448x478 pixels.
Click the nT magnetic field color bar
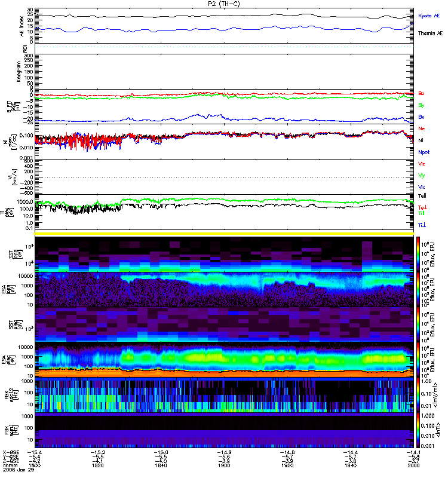coord(419,430)
